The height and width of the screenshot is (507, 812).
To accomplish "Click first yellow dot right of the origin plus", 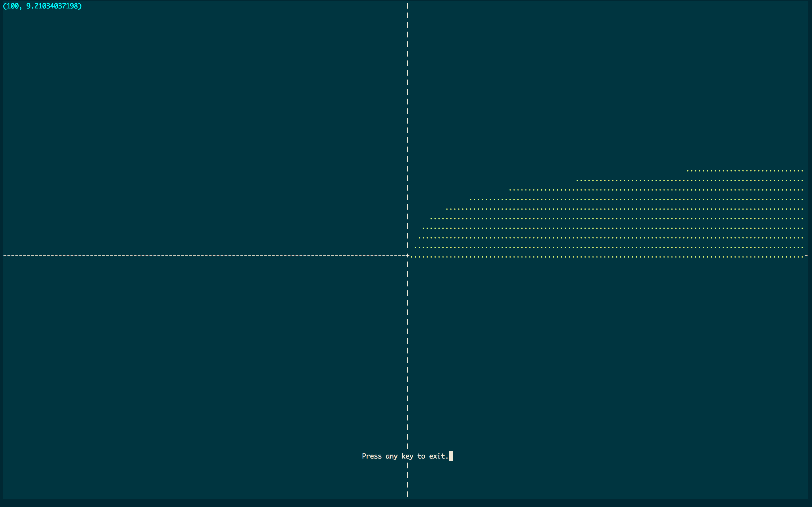I will (x=411, y=257).
